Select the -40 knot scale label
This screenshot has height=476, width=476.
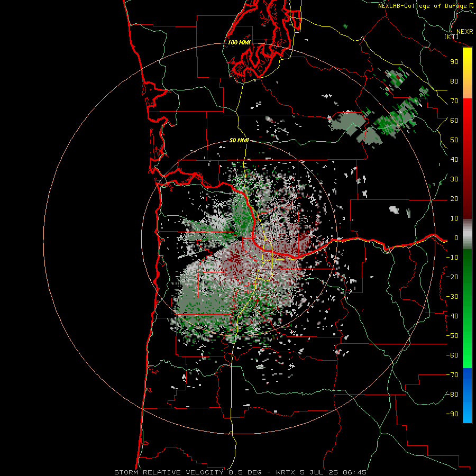[x=452, y=316]
